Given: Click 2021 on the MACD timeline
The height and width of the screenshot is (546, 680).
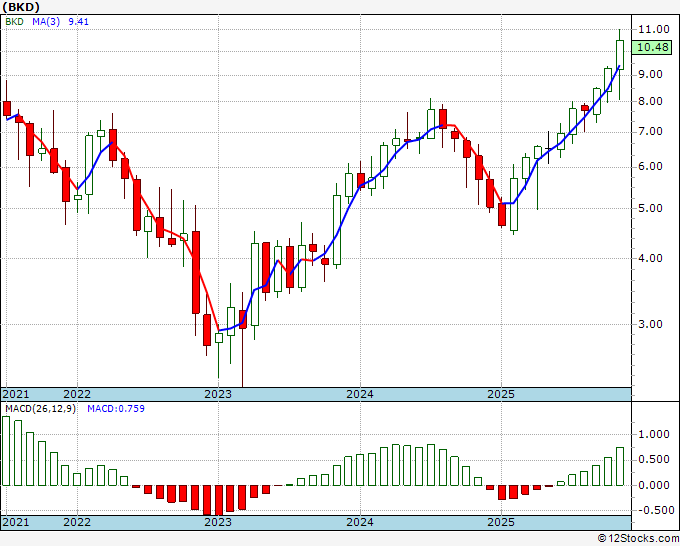Looking at the screenshot, I should [x=16, y=522].
